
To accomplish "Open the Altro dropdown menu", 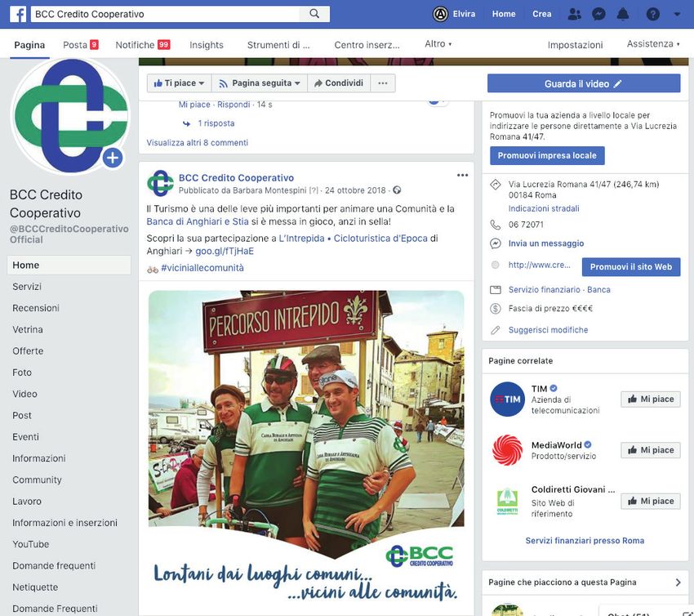I will point(438,44).
